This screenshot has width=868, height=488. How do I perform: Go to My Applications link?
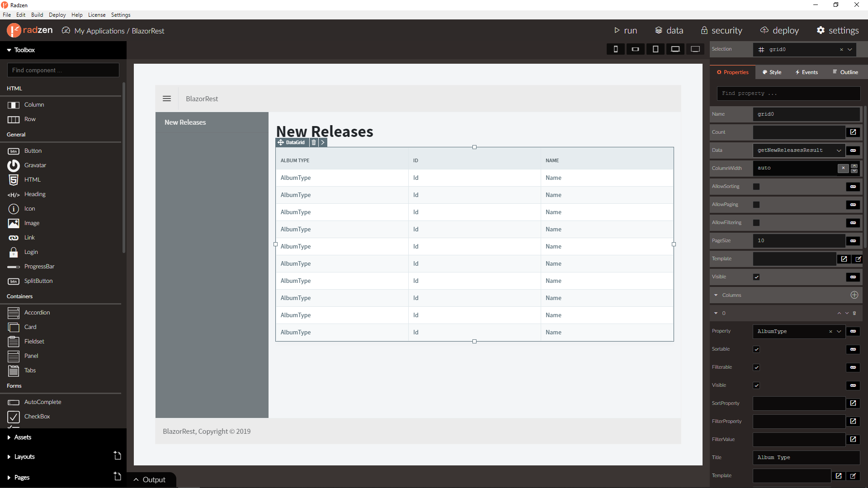point(99,31)
